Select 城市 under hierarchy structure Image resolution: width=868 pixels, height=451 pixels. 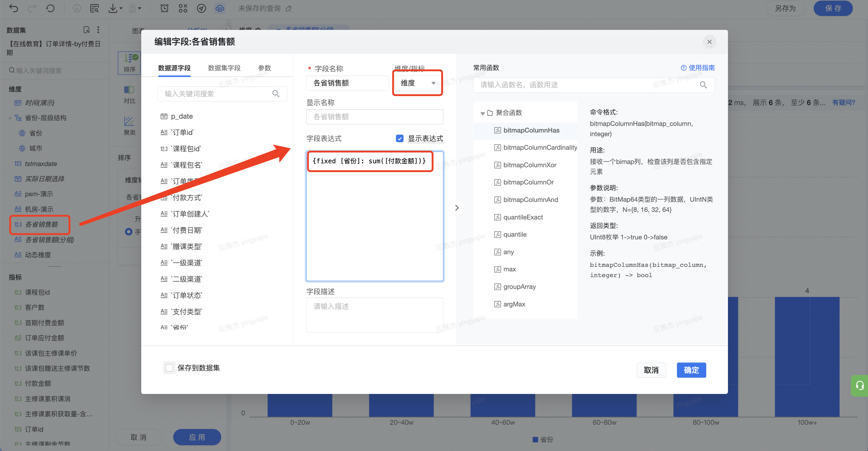(35, 148)
